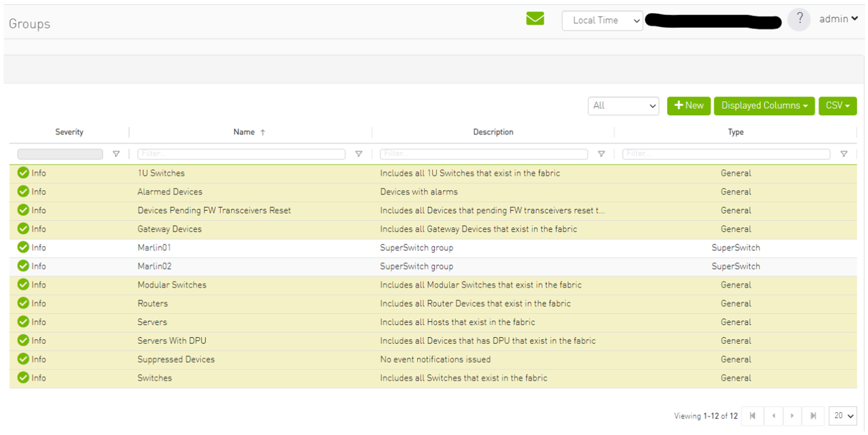Select the Marlin01 SuperSwitch group row
Viewport: 868px width, 435px height.
(154, 248)
